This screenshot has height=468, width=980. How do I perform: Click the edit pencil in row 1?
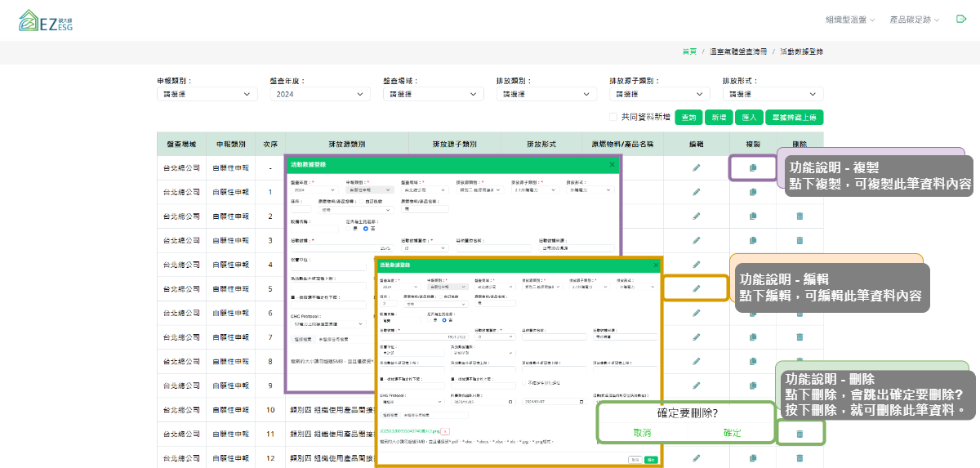point(697,192)
